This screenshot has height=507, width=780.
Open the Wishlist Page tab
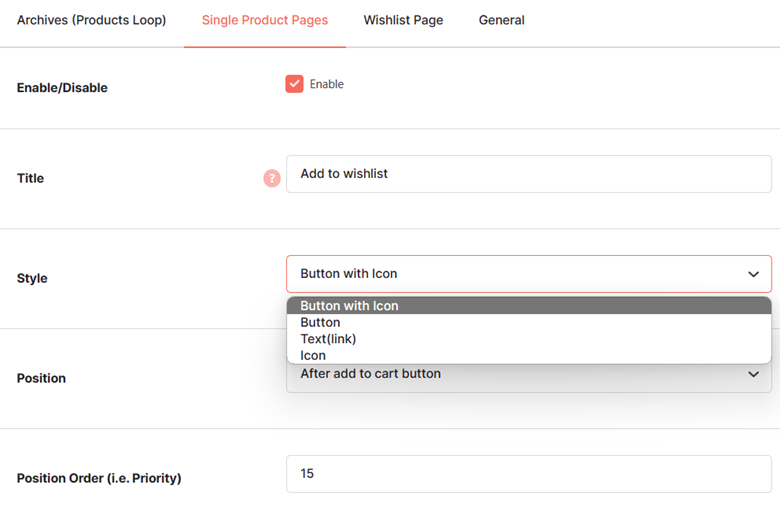tap(403, 20)
